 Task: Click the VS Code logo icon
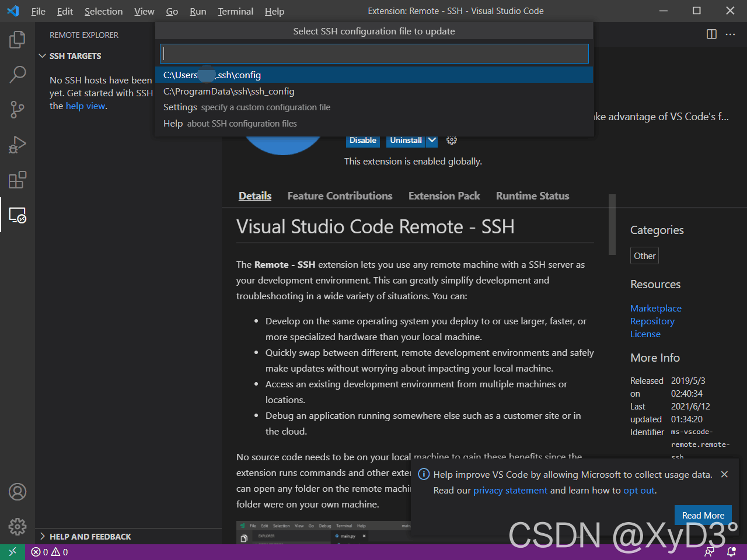(13, 11)
